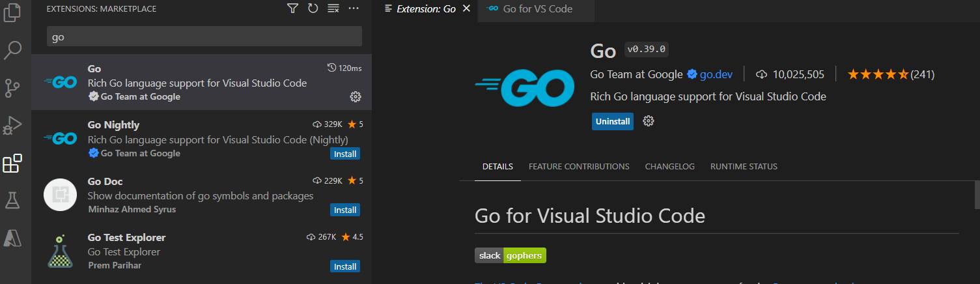Select the Go Doc extension entry
Image resolution: width=980 pixels, height=284 pixels.
[201, 195]
